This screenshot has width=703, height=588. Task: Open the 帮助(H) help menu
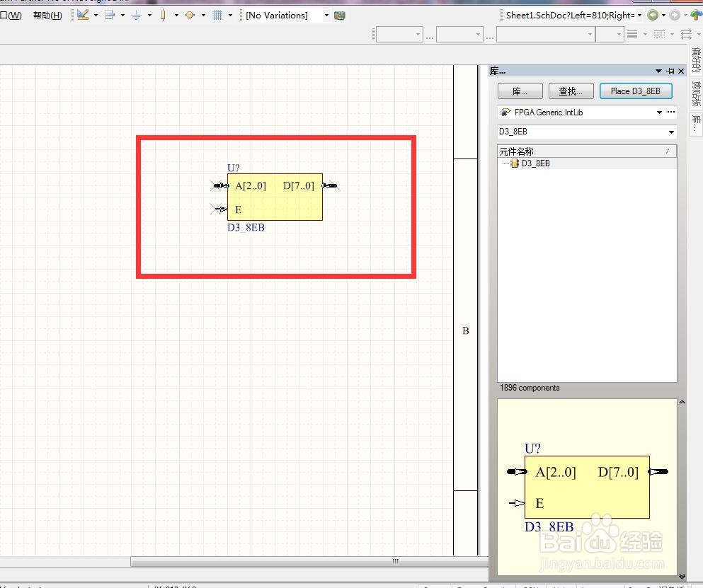point(47,16)
